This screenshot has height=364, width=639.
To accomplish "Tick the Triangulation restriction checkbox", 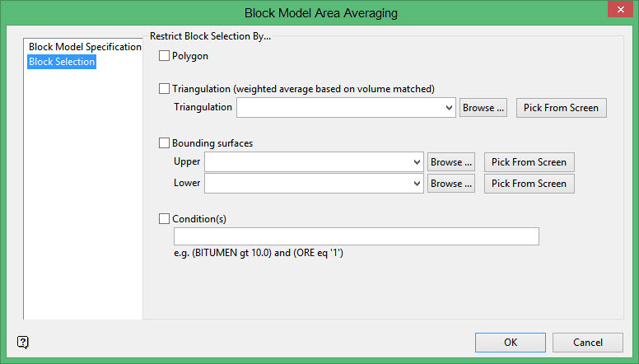I will click(x=164, y=89).
